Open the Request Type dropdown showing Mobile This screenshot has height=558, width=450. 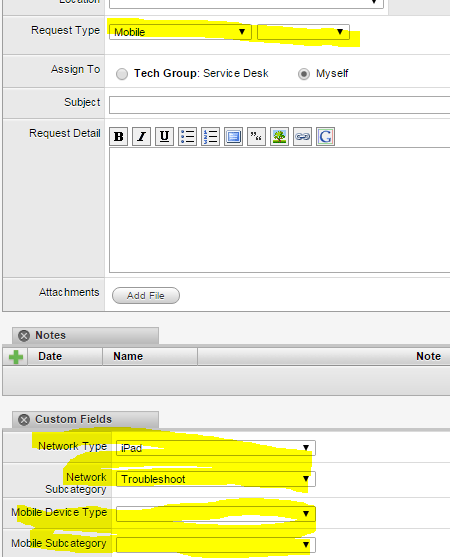tap(180, 32)
